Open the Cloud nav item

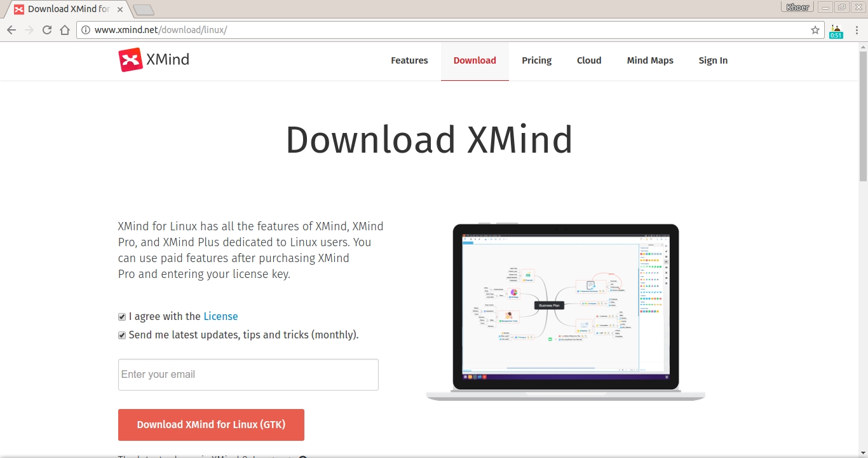[589, 60]
